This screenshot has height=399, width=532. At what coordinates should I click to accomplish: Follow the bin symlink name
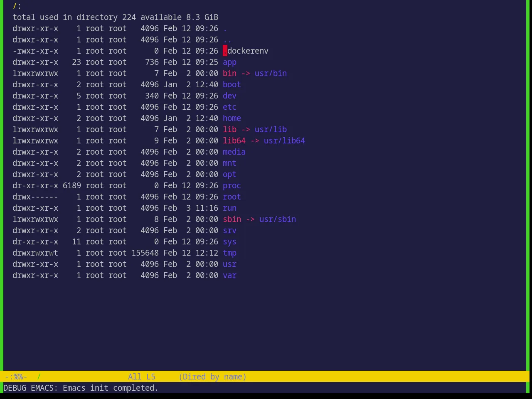point(229,74)
